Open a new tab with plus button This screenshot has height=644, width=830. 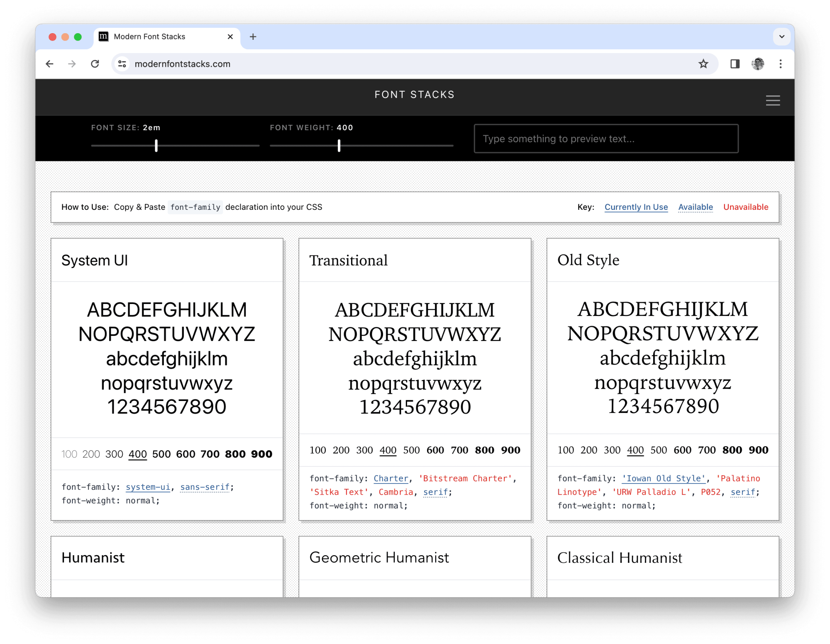click(253, 37)
